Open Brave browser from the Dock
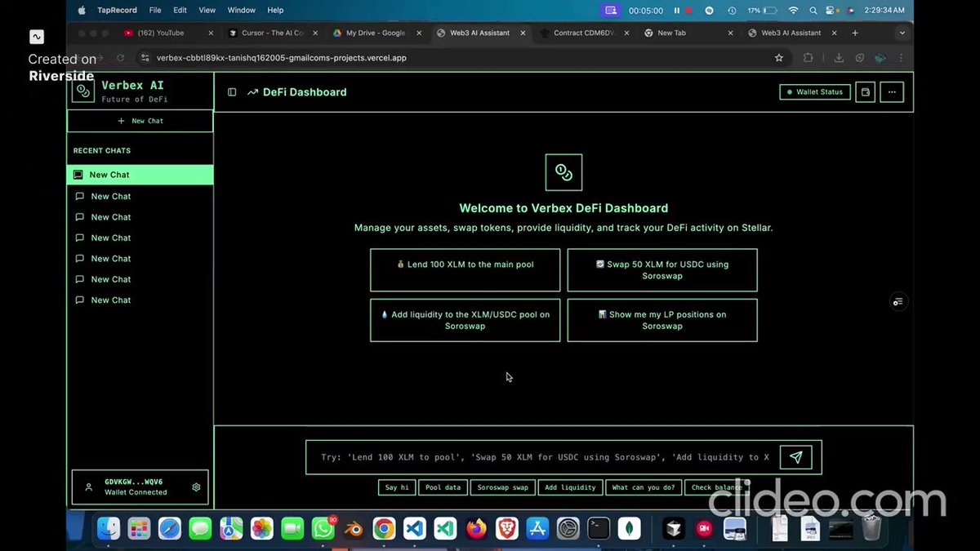 506,529
